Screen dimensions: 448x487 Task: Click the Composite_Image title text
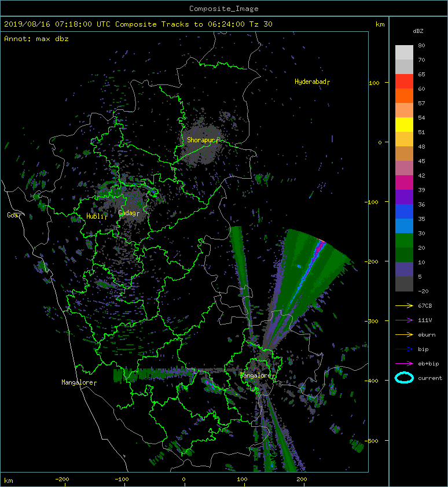click(224, 8)
